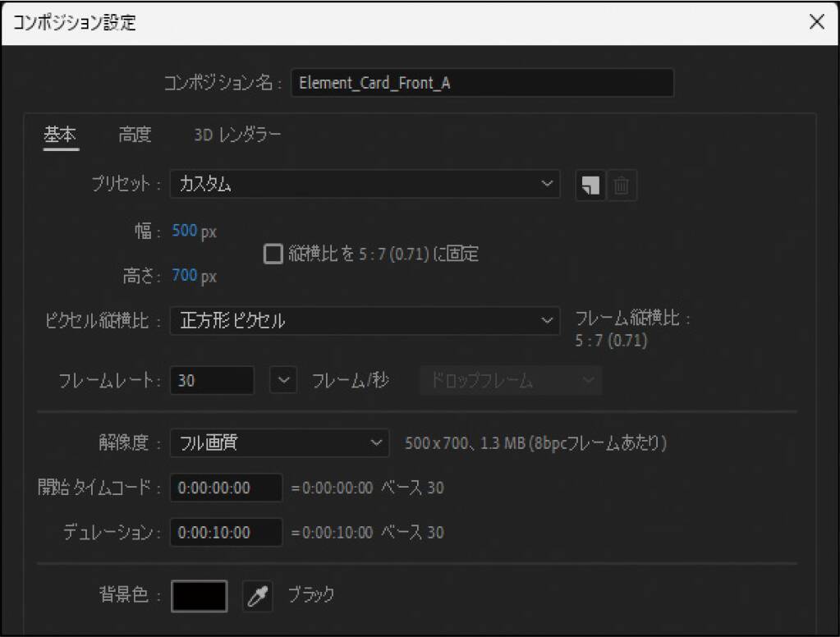Viewport: 840px width, 637px height.
Task: Open the 3D レンダラー tab
Action: (237, 135)
